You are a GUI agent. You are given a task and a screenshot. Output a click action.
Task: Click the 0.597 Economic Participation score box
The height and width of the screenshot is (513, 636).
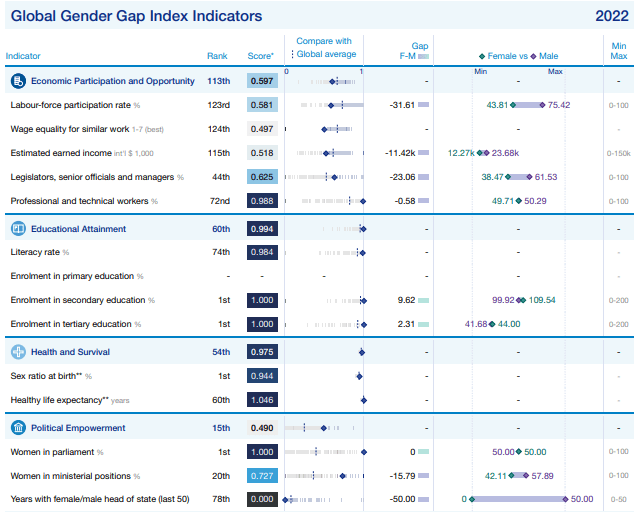[262, 81]
